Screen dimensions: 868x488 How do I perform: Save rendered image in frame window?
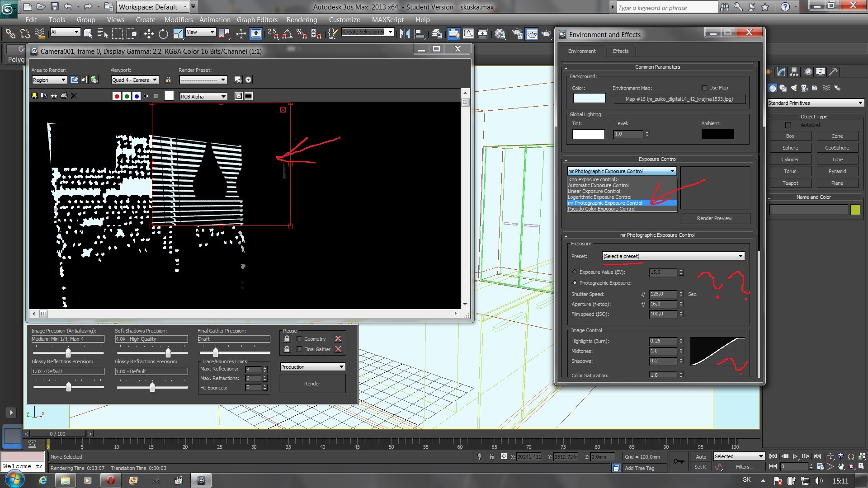[x=34, y=96]
